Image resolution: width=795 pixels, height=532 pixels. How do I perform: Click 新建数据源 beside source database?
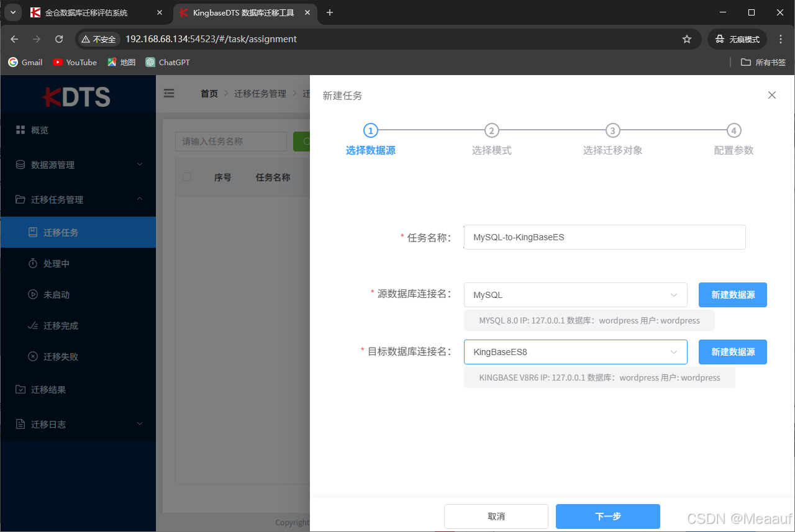click(733, 295)
